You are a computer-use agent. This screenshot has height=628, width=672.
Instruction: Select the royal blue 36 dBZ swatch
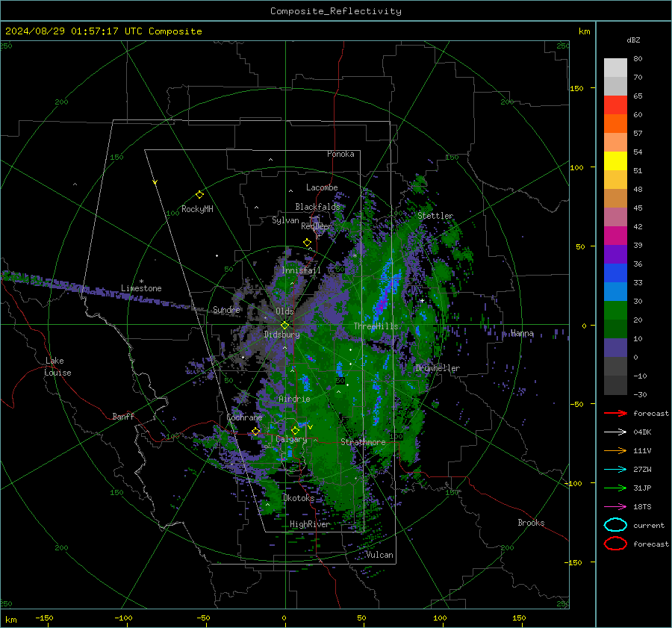point(615,273)
